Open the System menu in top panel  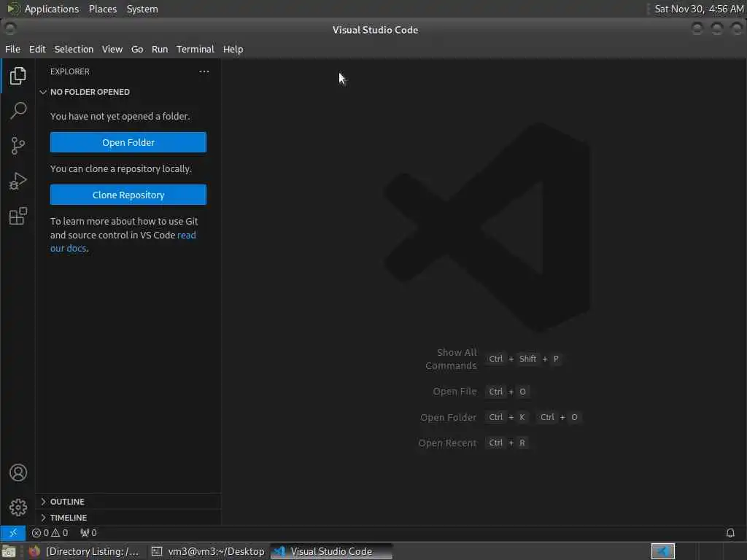tap(142, 9)
